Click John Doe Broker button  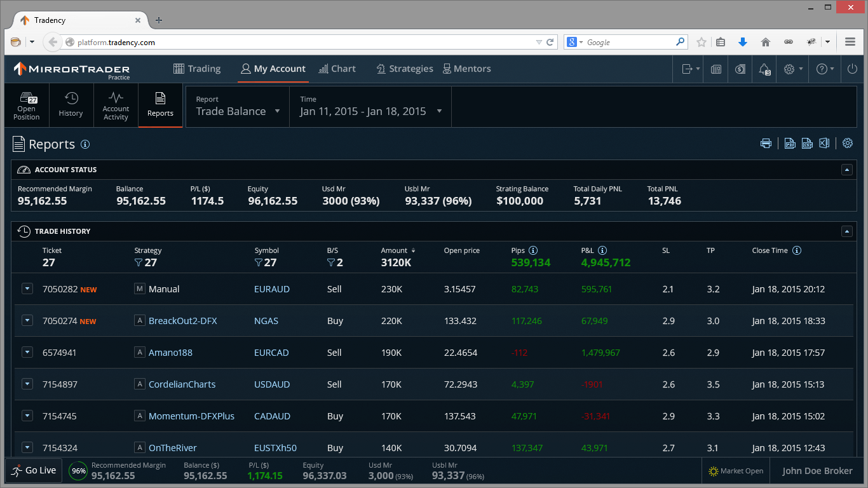[817, 471]
